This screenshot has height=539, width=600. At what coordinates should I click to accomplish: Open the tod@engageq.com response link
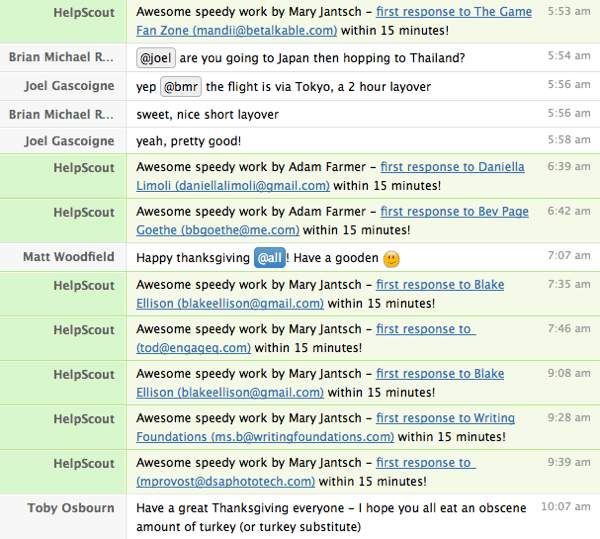pyautogui.click(x=306, y=339)
